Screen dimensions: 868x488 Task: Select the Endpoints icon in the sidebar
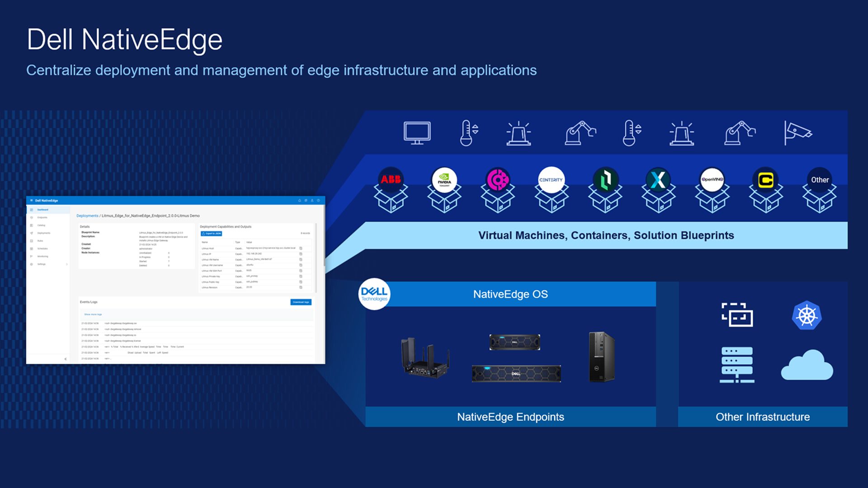coord(32,217)
